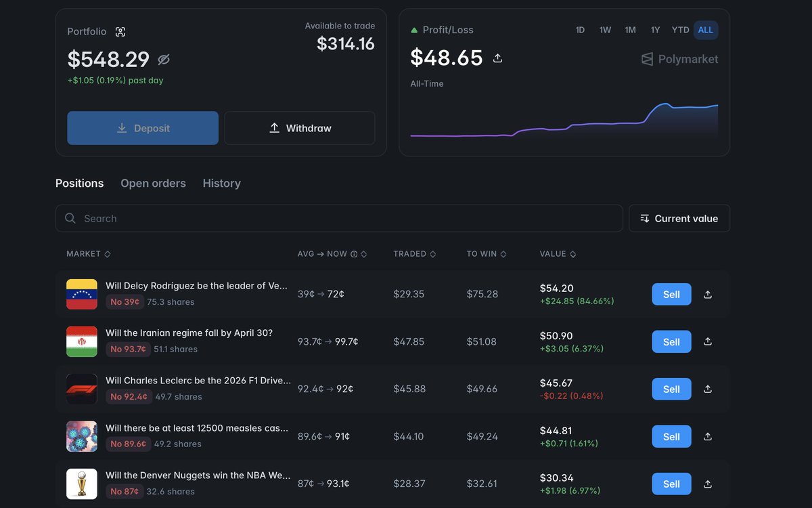Share the Charles Leclerc position
This screenshot has width=812, height=508.
[708, 389]
